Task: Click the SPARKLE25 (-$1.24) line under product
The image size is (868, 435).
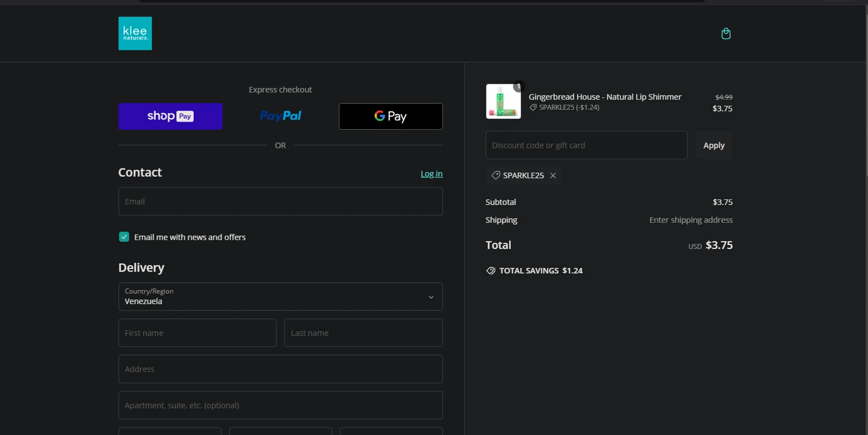Action: pyautogui.click(x=564, y=108)
